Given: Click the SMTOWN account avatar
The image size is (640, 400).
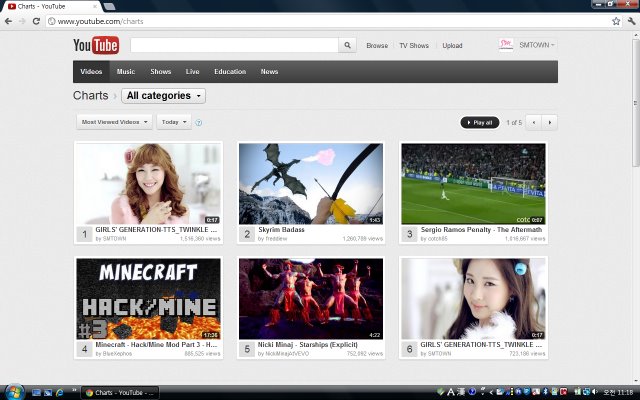Looking at the screenshot, I should pos(506,44).
